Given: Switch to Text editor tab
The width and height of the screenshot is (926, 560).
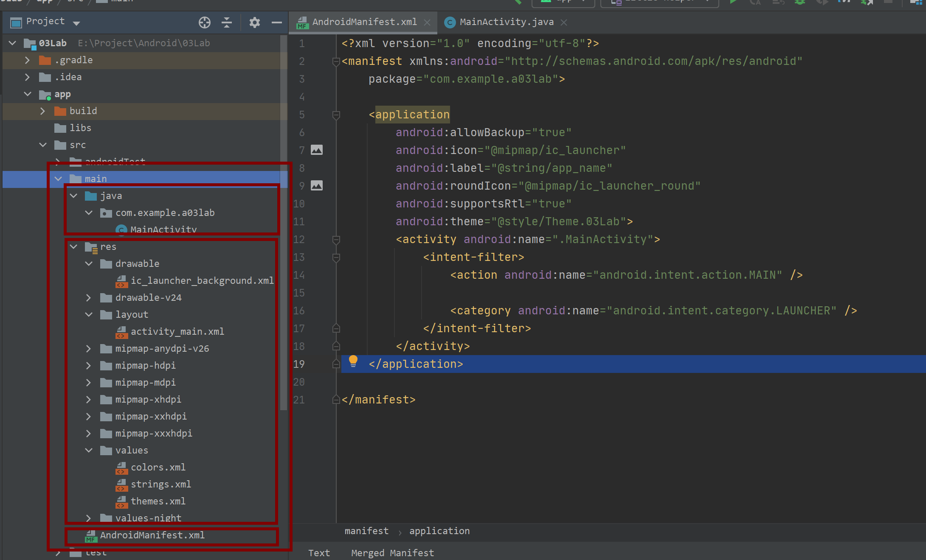Looking at the screenshot, I should click(319, 553).
